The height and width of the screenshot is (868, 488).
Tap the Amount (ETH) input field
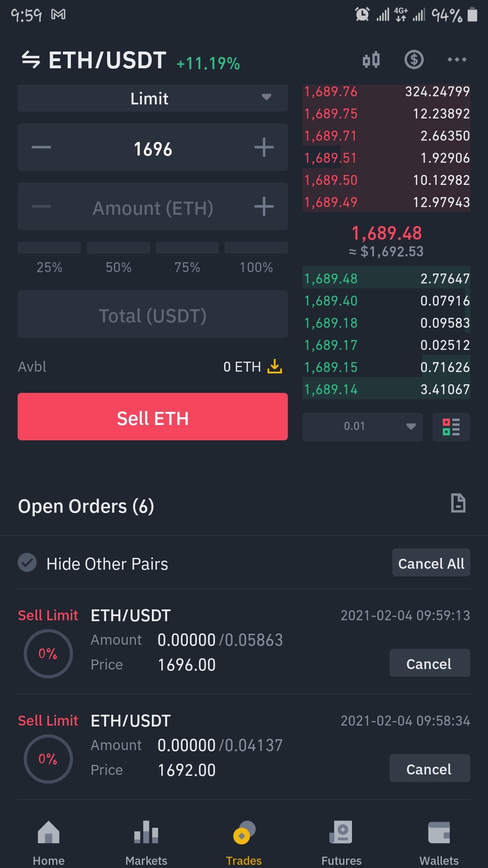coord(153,207)
